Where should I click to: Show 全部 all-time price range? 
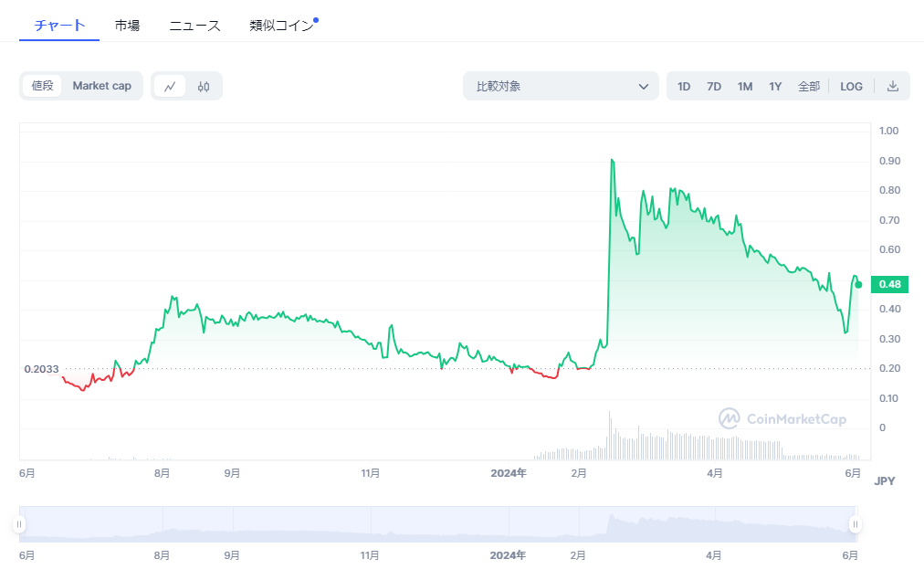[809, 86]
